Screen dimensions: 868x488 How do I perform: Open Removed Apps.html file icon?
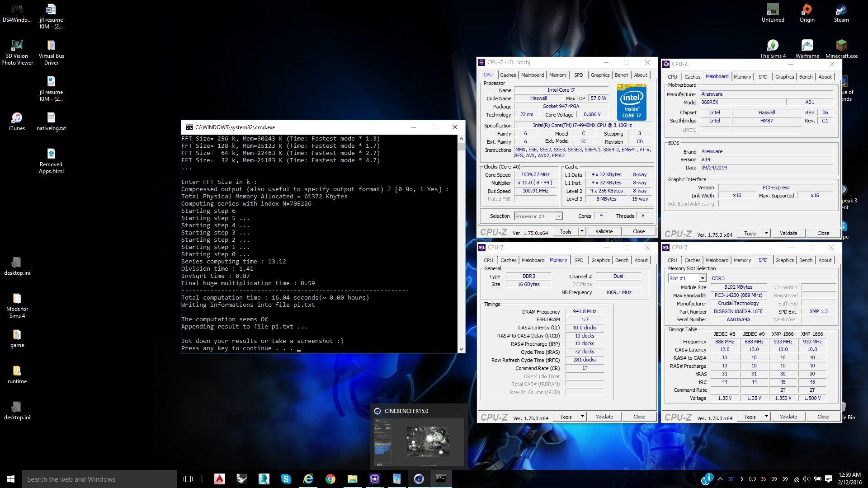click(51, 161)
